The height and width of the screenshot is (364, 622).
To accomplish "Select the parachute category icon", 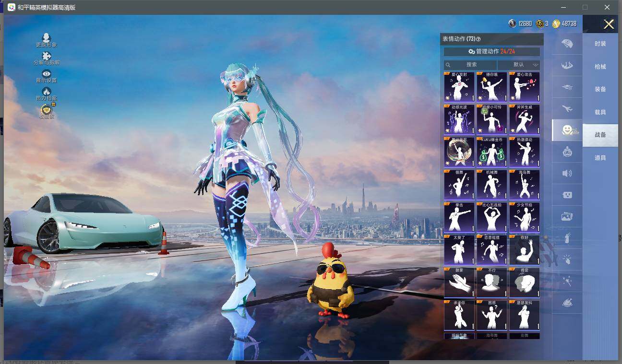I will click(x=567, y=66).
